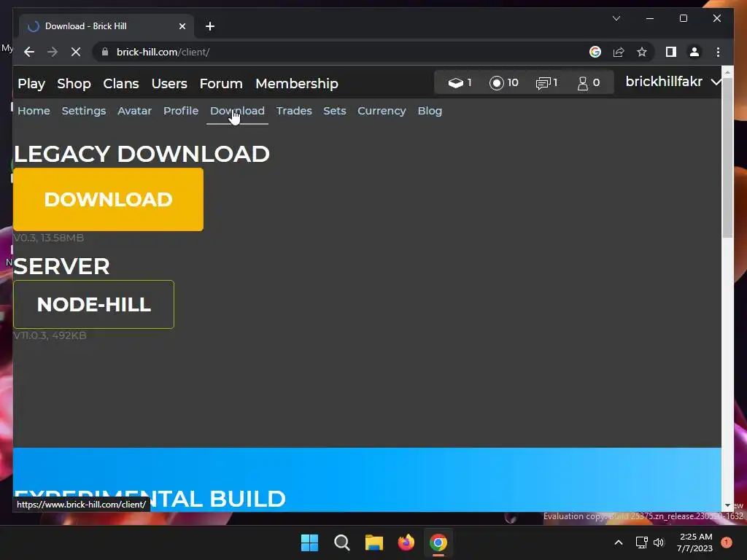
Task: Click the Chrome taskbar icon
Action: [438, 542]
